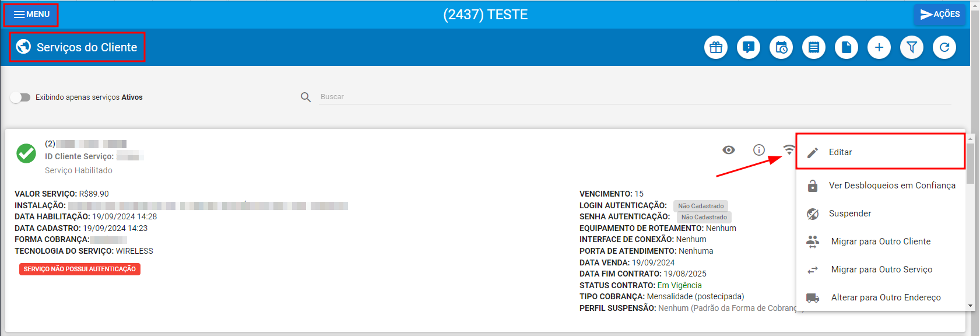980x336 pixels.
Task: Open the funnel filter icon
Action: click(912, 47)
